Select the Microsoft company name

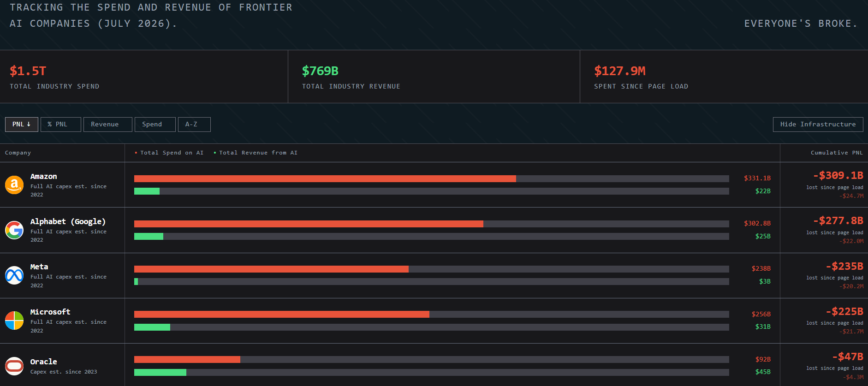(x=50, y=312)
